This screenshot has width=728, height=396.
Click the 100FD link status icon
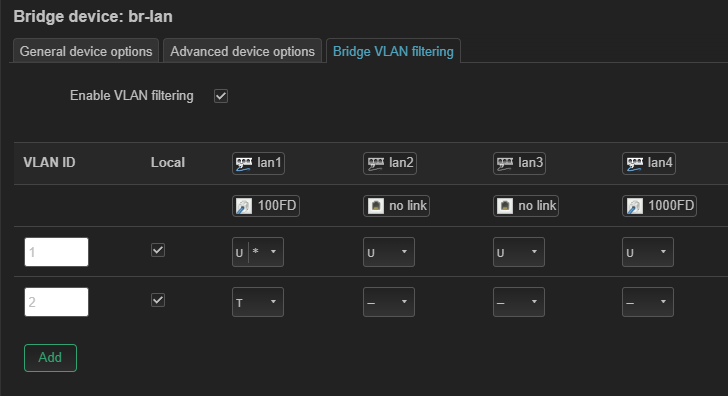click(244, 206)
